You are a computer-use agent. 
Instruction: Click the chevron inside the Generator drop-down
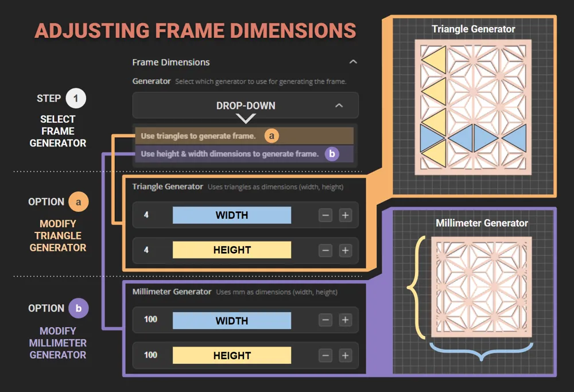pos(339,106)
